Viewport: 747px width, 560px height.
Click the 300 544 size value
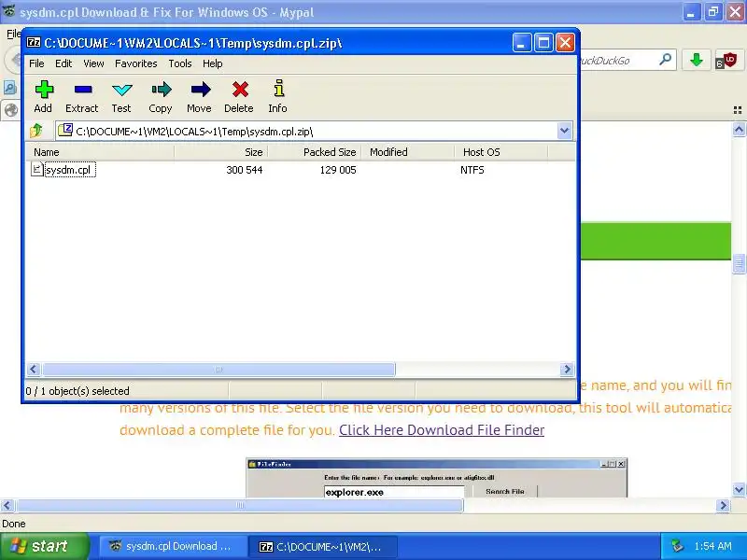click(245, 170)
